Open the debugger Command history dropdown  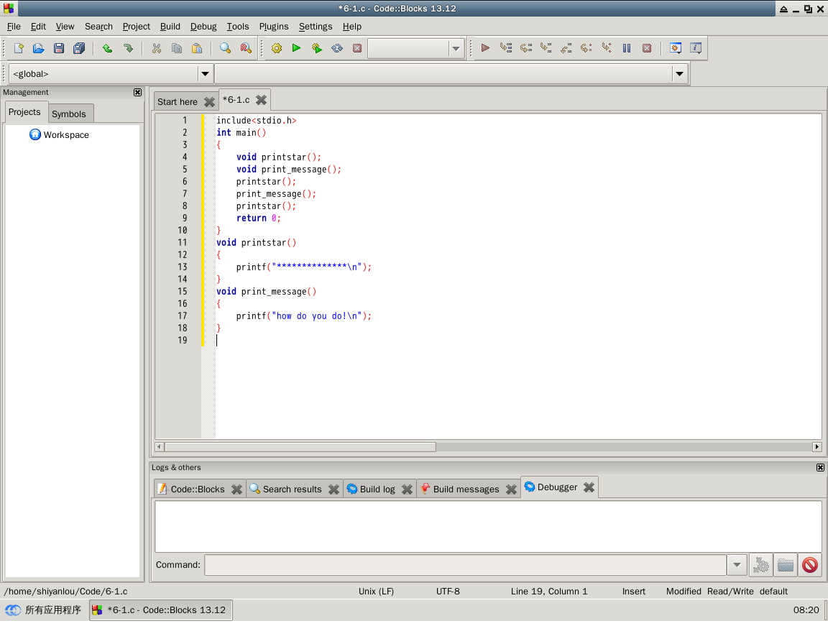(x=737, y=565)
